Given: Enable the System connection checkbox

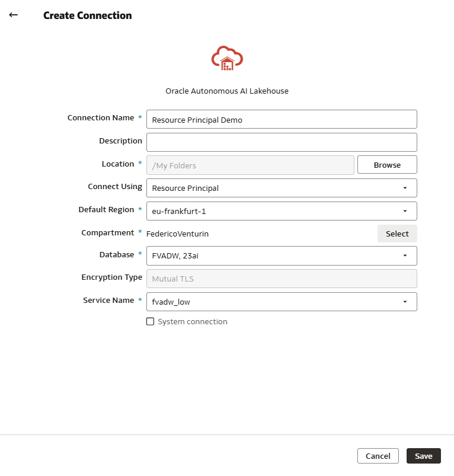Looking at the screenshot, I should 150,321.
